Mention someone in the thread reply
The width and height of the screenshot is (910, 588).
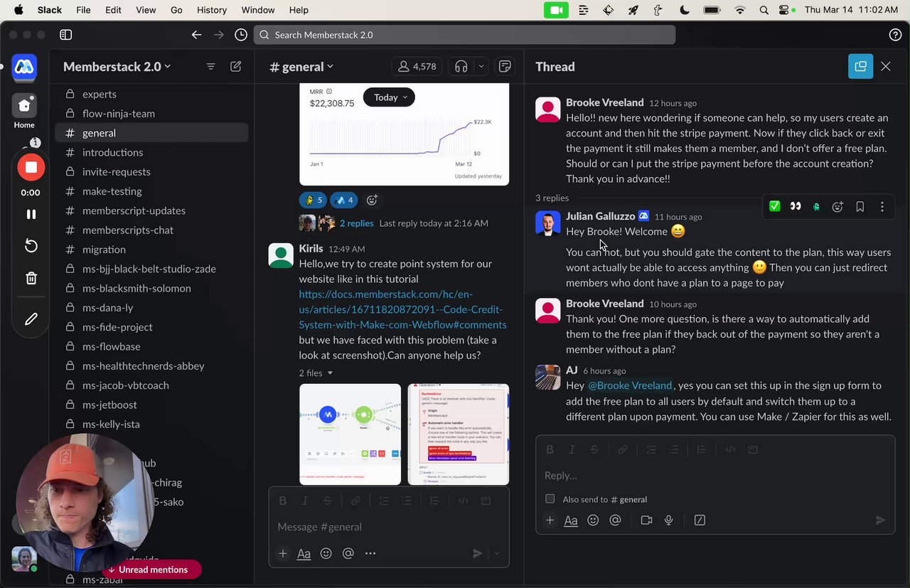pyautogui.click(x=615, y=520)
